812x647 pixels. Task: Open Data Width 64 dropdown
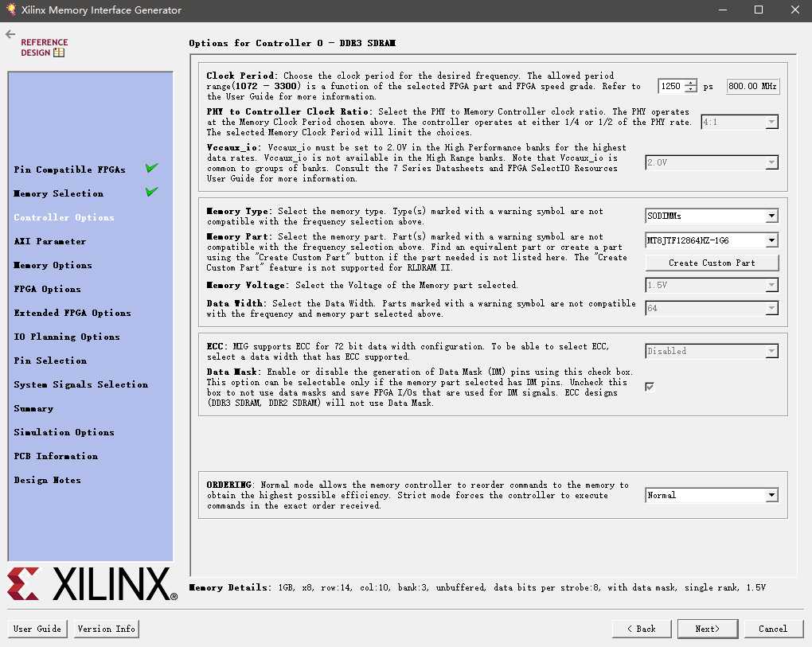click(x=712, y=309)
